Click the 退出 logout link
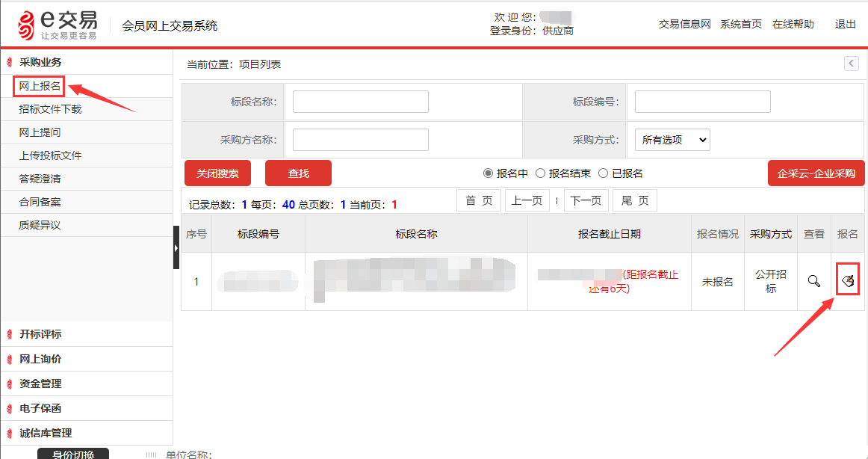Screen dimensions: 868x459 click(x=846, y=25)
